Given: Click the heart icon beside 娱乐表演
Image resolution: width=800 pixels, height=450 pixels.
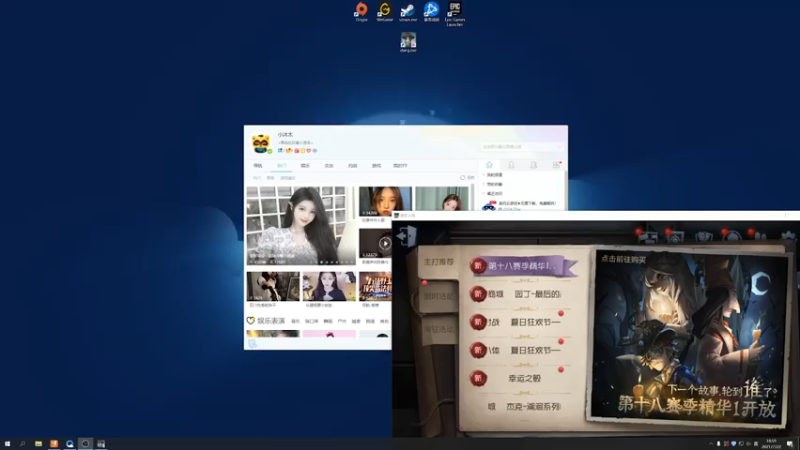Looking at the screenshot, I should 251,320.
